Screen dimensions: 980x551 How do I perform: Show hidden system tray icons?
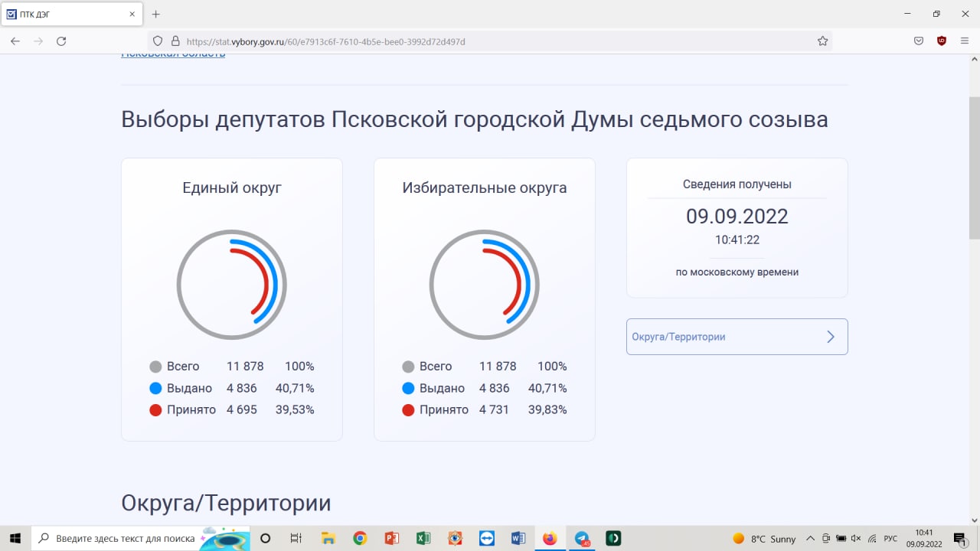tap(810, 539)
